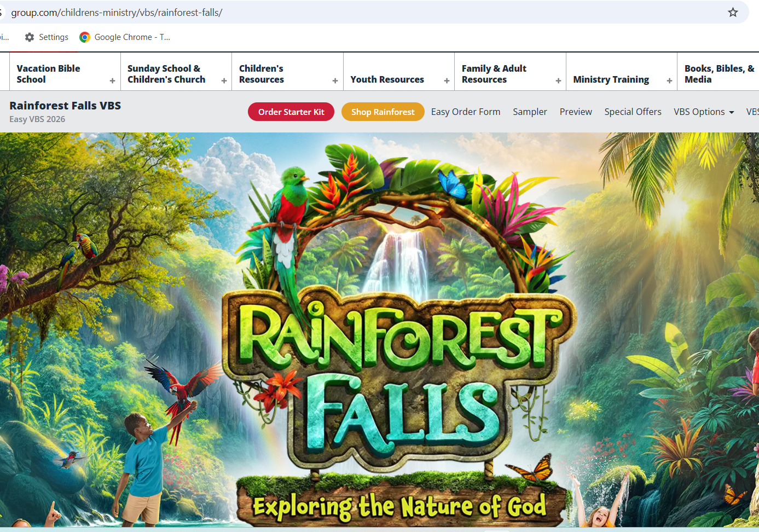Open the VBS Options dropdown
The height and width of the screenshot is (532, 759).
[x=704, y=112]
